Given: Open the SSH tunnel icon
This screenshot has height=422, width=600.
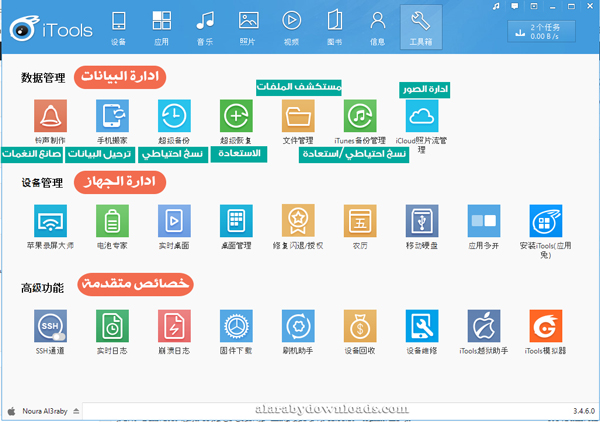Looking at the screenshot, I should [50, 326].
